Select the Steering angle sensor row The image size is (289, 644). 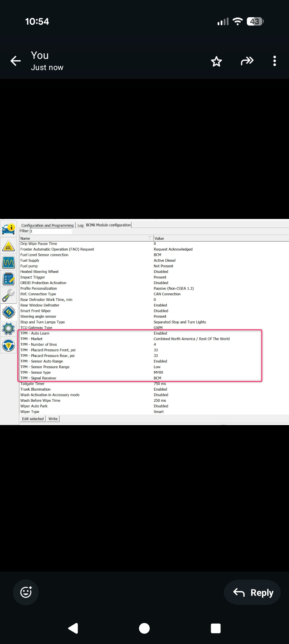[154, 316]
